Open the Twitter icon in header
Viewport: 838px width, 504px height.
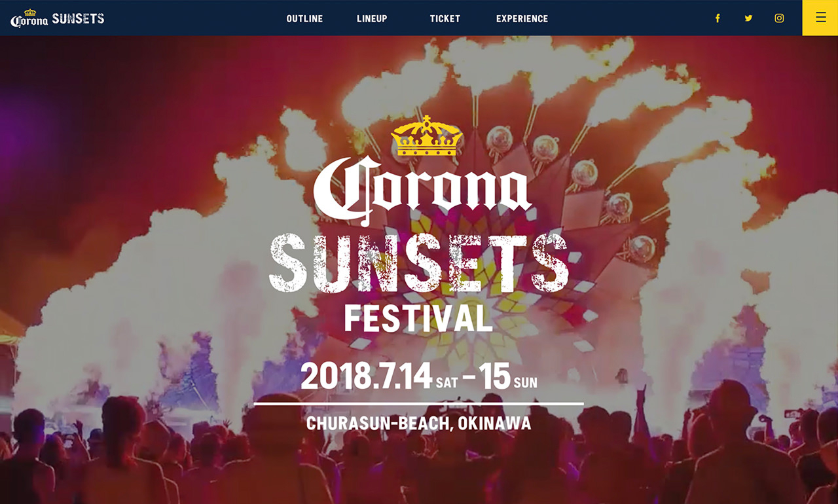748,18
